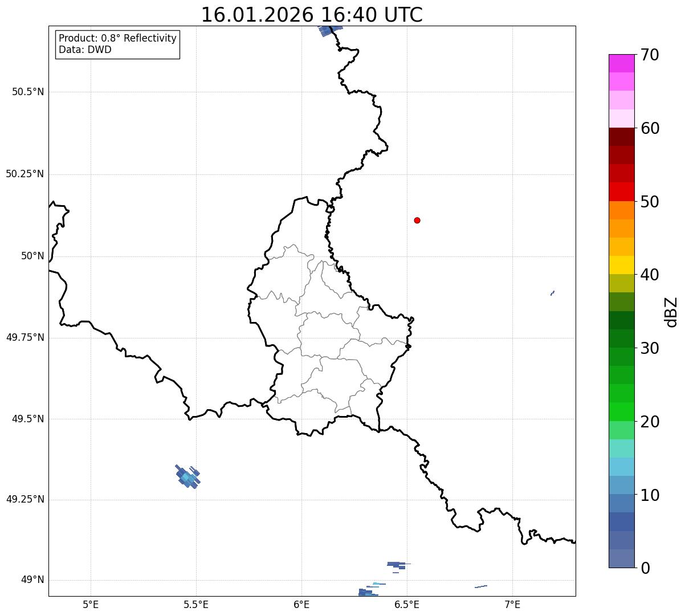
Task: Pick the orange swatch just below 50
Action: pos(621,210)
